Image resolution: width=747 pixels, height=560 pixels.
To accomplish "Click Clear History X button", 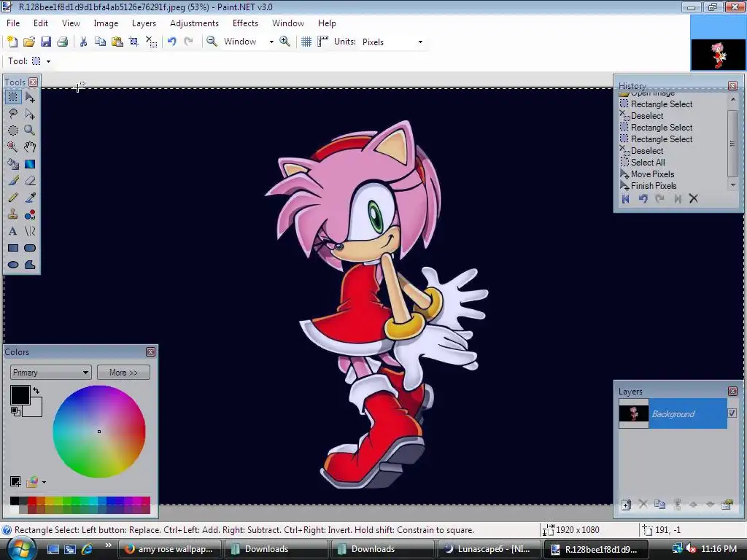I will (x=694, y=199).
